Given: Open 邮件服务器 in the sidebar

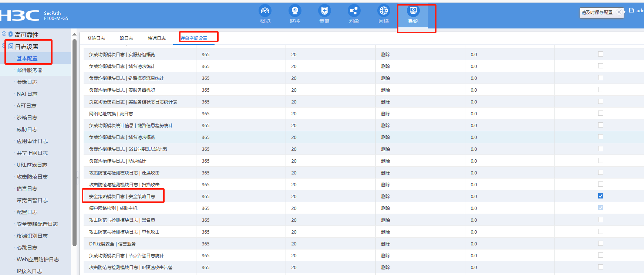Looking at the screenshot, I should tap(30, 70).
